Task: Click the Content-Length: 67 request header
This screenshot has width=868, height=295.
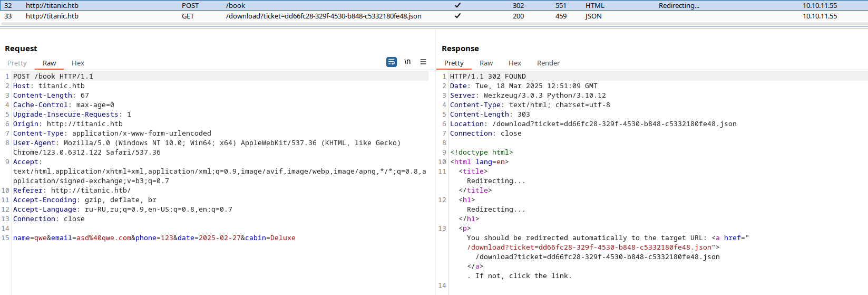Action: pyautogui.click(x=51, y=95)
